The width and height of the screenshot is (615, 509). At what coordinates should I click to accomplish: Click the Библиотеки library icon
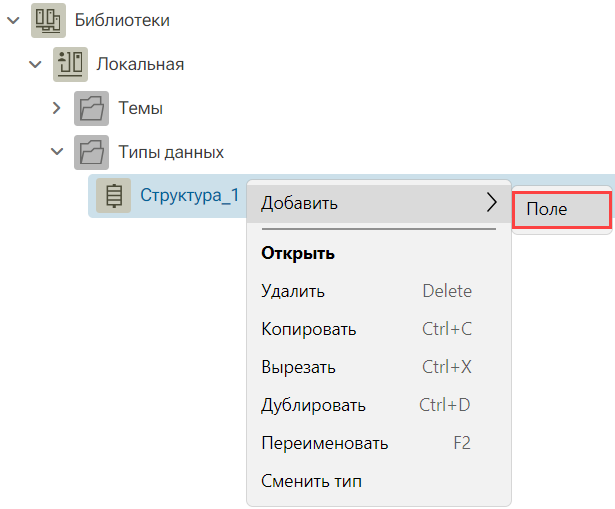point(48,20)
